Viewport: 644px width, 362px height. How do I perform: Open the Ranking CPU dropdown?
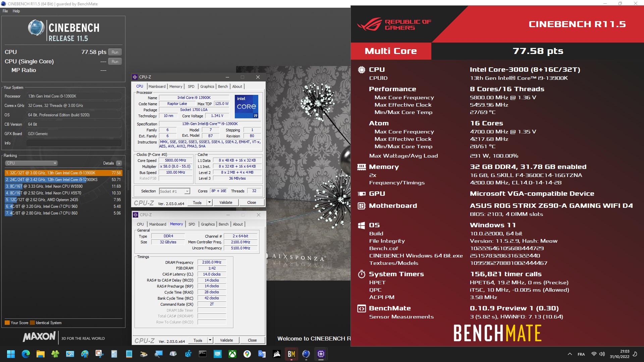[31, 163]
